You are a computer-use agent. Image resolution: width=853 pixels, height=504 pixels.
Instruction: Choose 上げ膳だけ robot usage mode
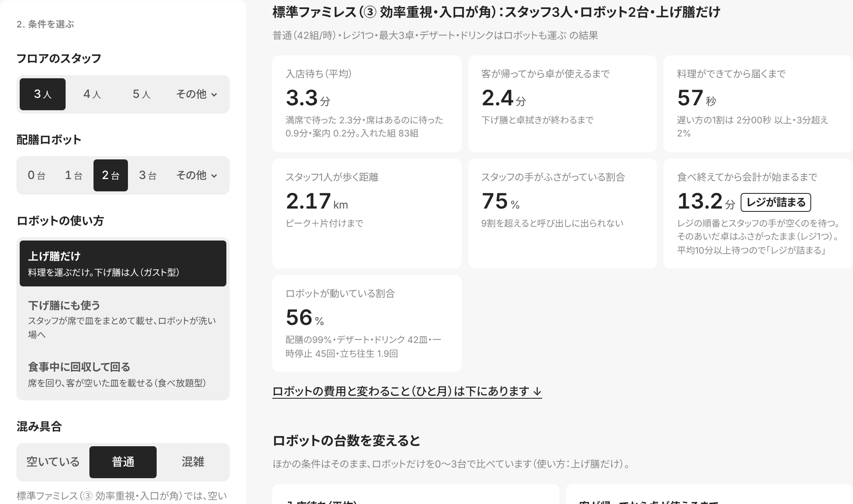(123, 263)
